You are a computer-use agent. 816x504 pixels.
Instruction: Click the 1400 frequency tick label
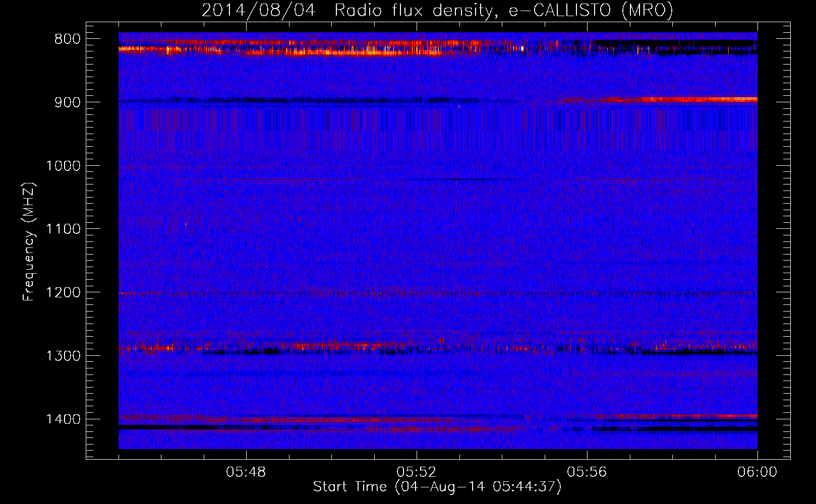coord(64,419)
